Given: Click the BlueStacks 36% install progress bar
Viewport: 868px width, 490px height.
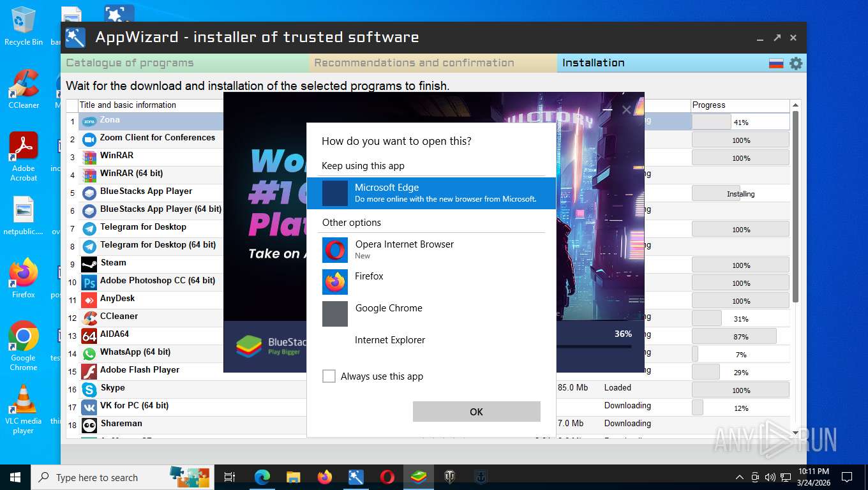Looking at the screenshot, I should point(595,346).
